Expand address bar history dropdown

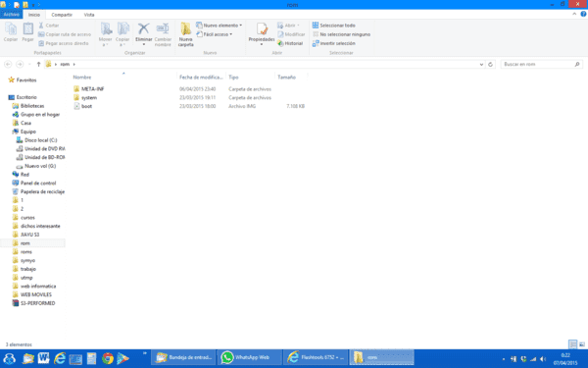481,64
